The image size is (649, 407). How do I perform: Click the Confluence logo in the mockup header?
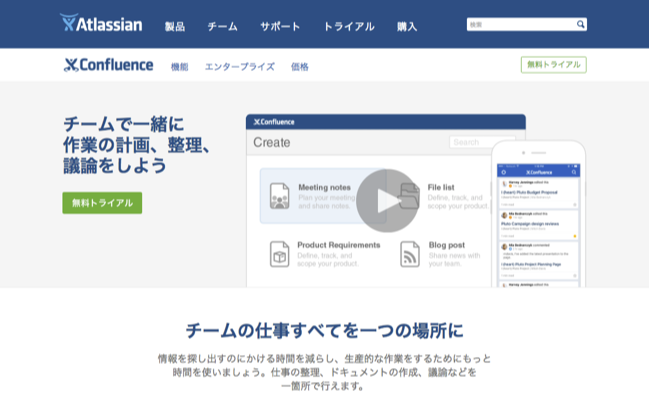click(x=274, y=122)
